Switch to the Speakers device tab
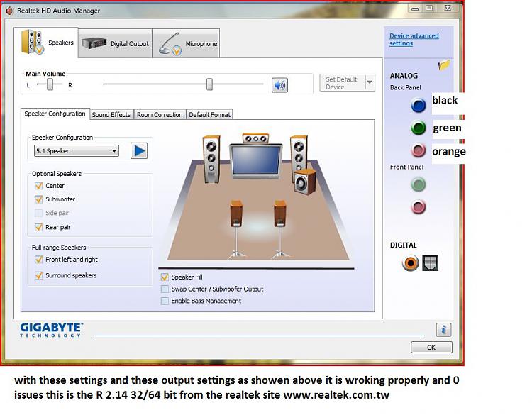532x415 pixels. point(46,43)
